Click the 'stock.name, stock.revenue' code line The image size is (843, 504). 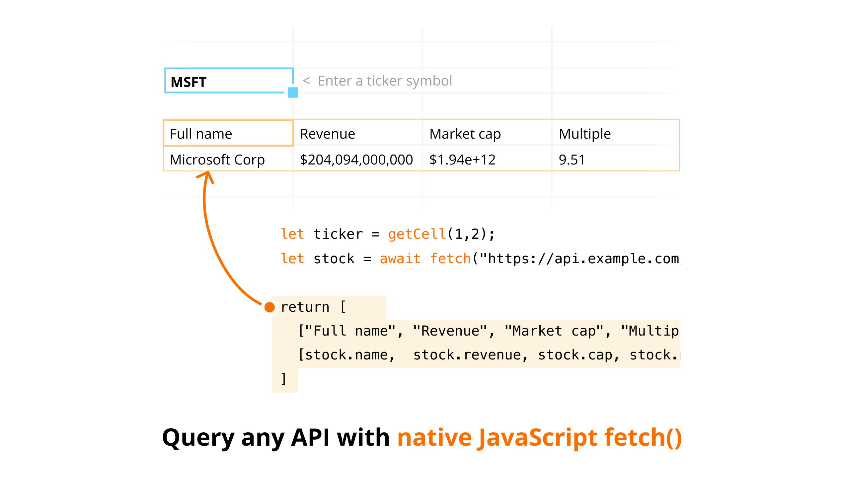(x=489, y=355)
